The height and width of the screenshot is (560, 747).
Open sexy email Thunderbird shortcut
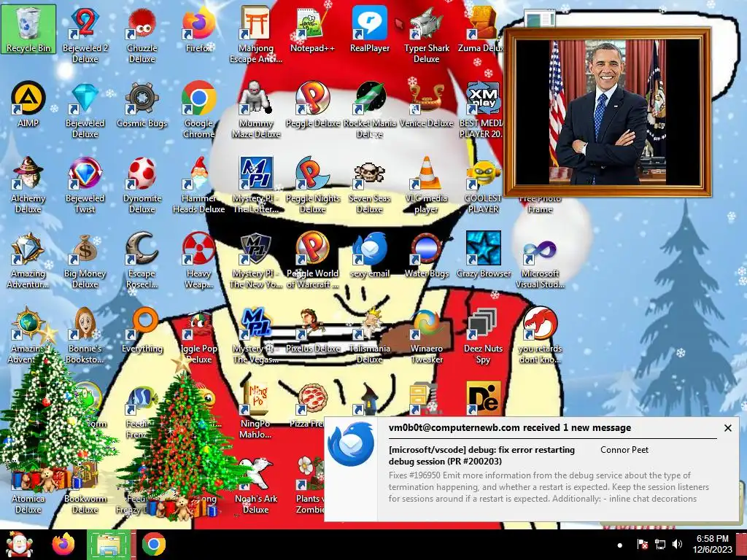(x=370, y=254)
